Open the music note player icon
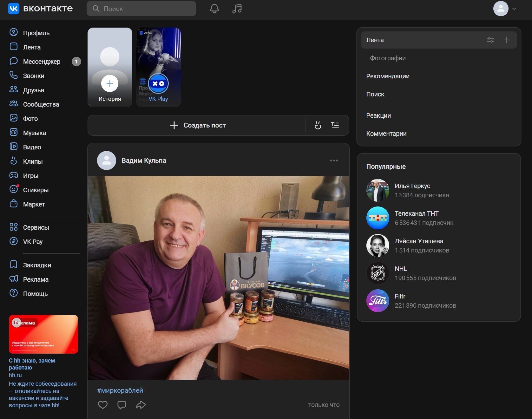 pos(237,9)
